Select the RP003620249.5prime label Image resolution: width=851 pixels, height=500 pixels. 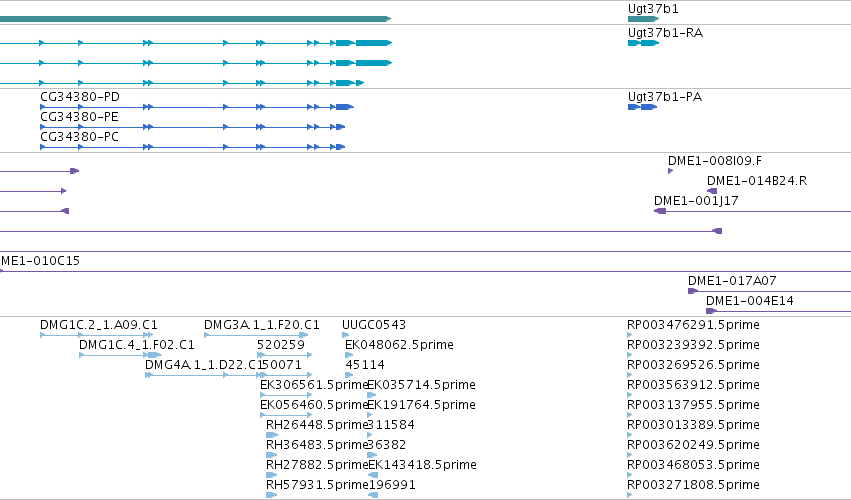693,445
